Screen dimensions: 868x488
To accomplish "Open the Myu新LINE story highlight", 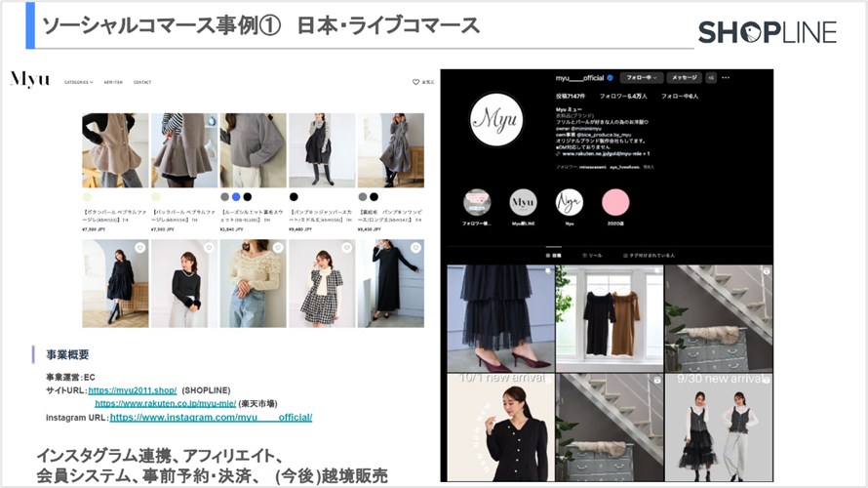I will tap(523, 202).
